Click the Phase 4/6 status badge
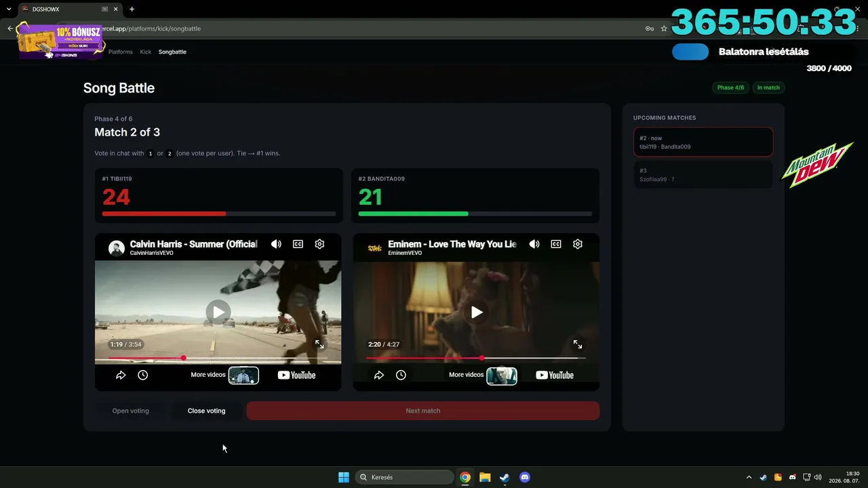 click(730, 87)
